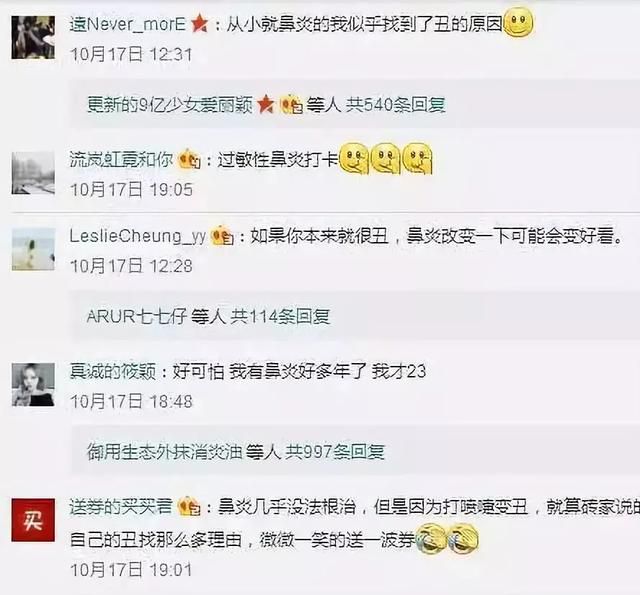Expand 御用生态外抹消炎油 共997条回复 replies
Image resolution: width=640 pixels, height=595 pixels.
click(236, 451)
